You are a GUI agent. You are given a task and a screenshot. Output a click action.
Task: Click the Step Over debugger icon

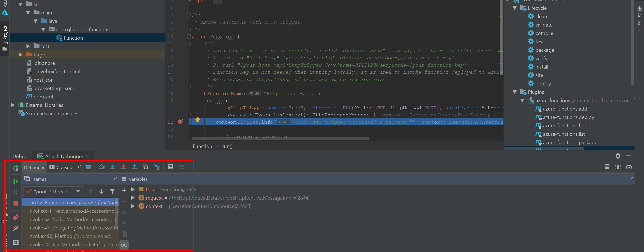pyautogui.click(x=102, y=167)
